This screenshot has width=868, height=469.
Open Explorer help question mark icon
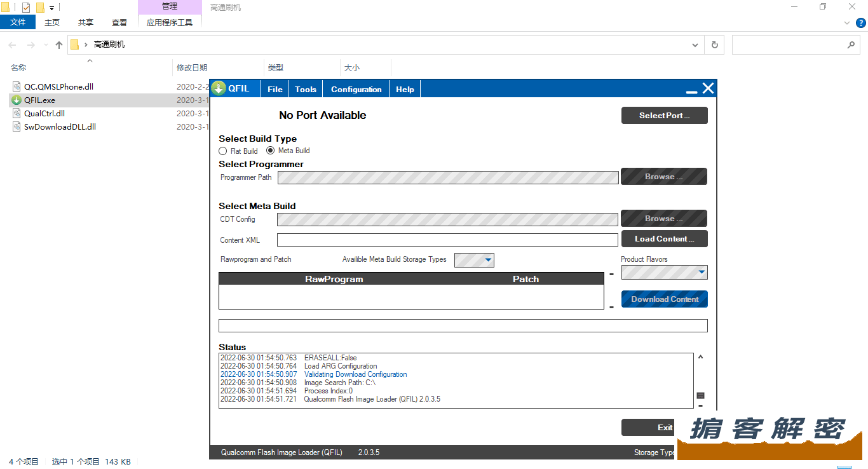pos(861,23)
